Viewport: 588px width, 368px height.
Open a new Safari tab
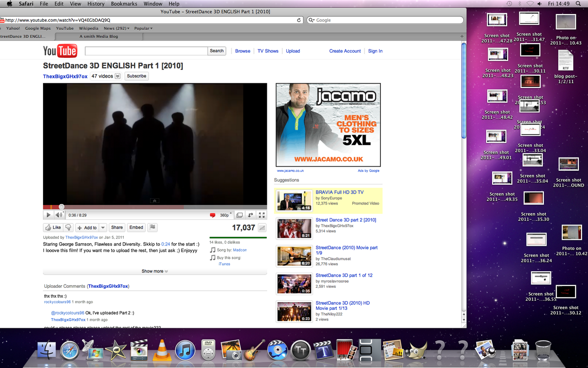pos(462,36)
